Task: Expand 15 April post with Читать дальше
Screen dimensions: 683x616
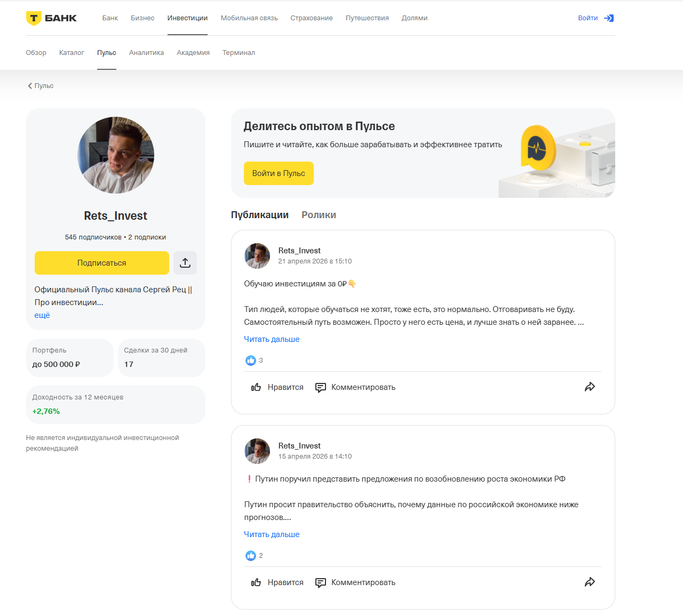Action: pyautogui.click(x=272, y=534)
